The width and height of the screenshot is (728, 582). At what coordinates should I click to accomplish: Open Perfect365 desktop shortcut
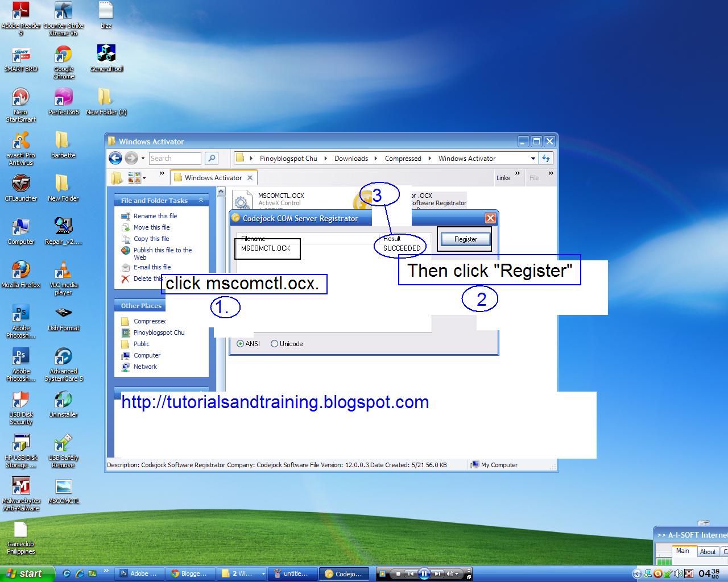[63, 102]
